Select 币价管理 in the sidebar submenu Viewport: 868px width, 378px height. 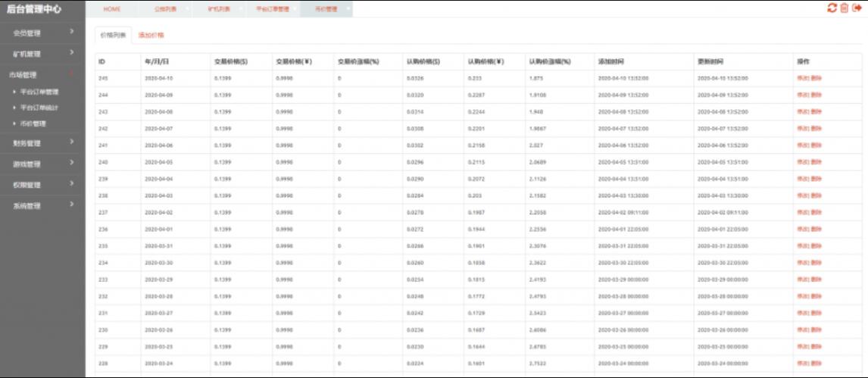pyautogui.click(x=33, y=123)
